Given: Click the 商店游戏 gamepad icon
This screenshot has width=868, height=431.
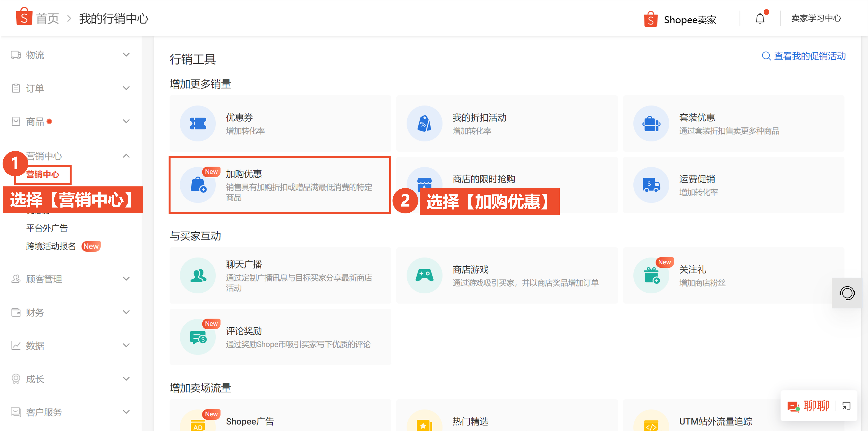Looking at the screenshot, I should (x=424, y=276).
